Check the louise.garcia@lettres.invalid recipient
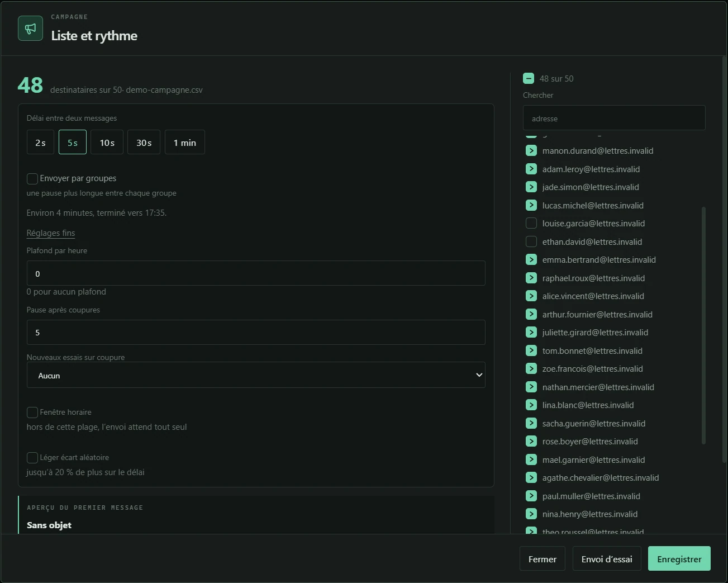This screenshot has width=728, height=583. [531, 224]
